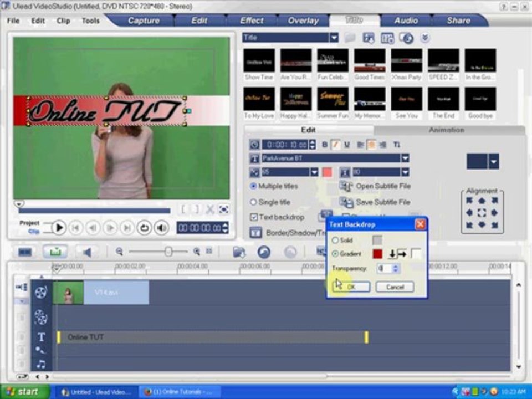The width and height of the screenshot is (532, 399).
Task: Toggle underline text formatting
Action: 346,145
